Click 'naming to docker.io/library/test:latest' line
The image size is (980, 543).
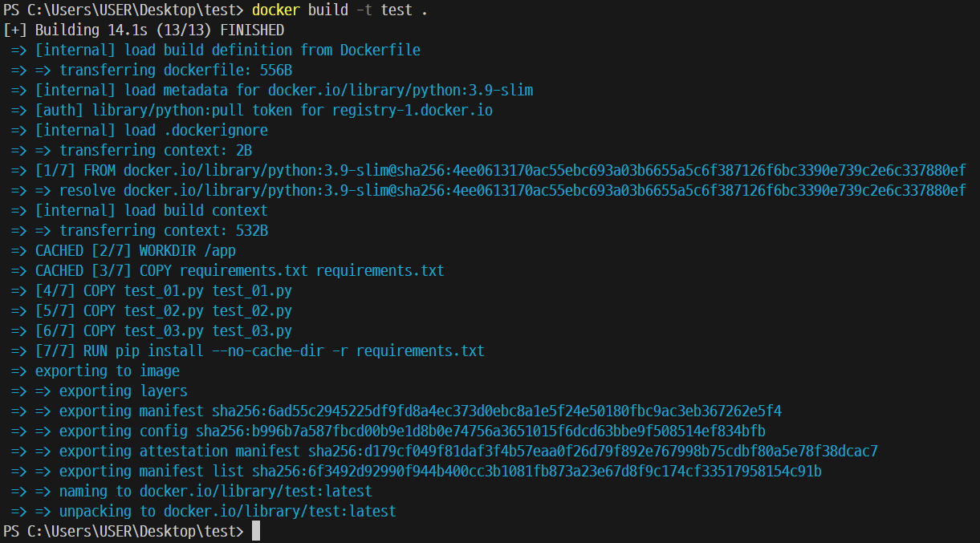192,492
